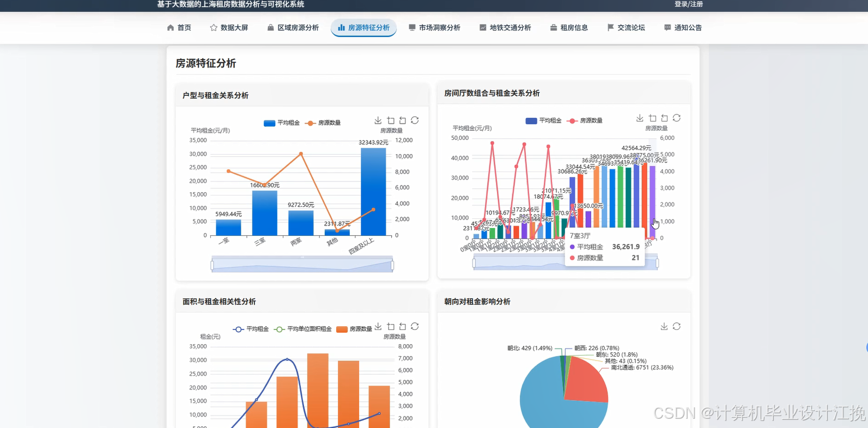Restore the 户型与租金关系分析 chart

click(x=415, y=120)
